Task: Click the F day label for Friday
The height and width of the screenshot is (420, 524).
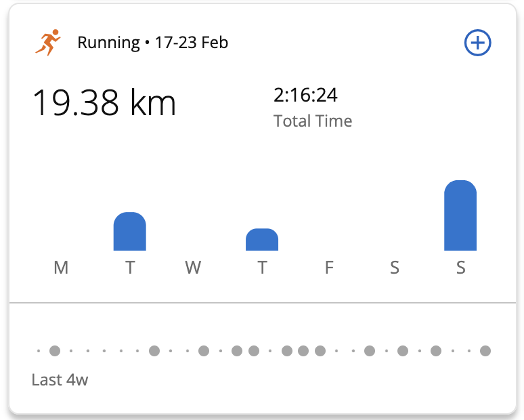Action: (x=329, y=268)
